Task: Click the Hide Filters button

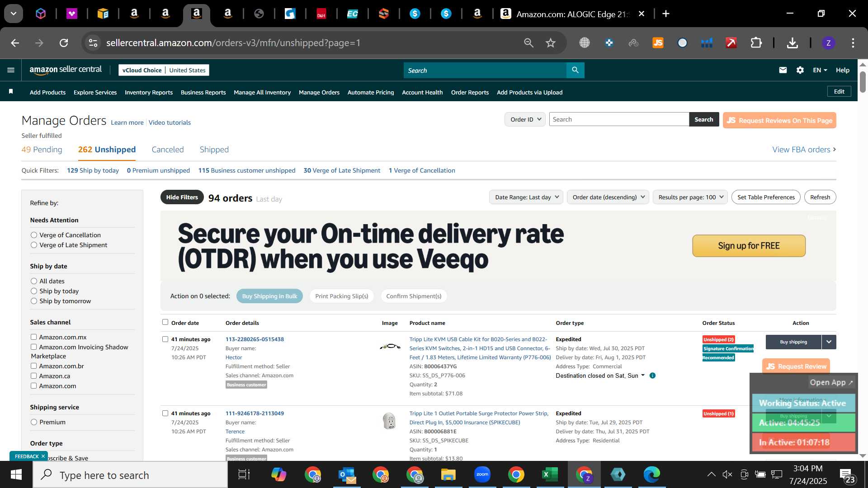Action: tap(182, 197)
